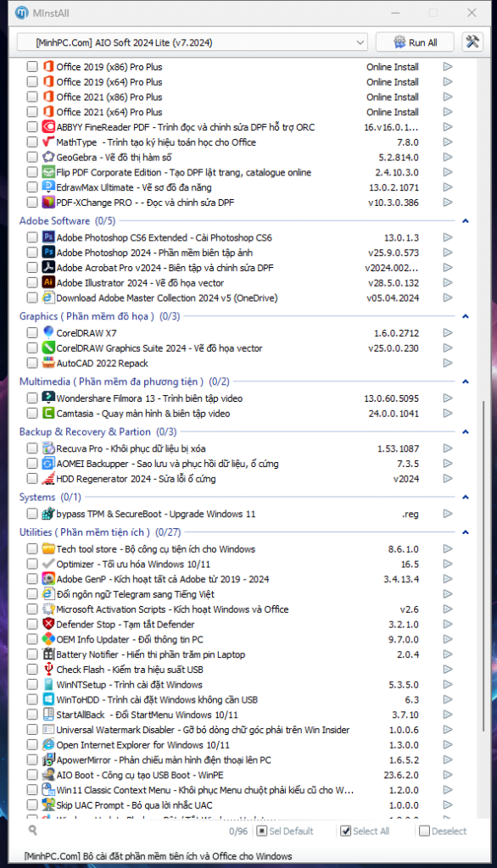Screen dimensions: 497x868
Task: Click the MathType red icon
Action: pyautogui.click(x=48, y=142)
